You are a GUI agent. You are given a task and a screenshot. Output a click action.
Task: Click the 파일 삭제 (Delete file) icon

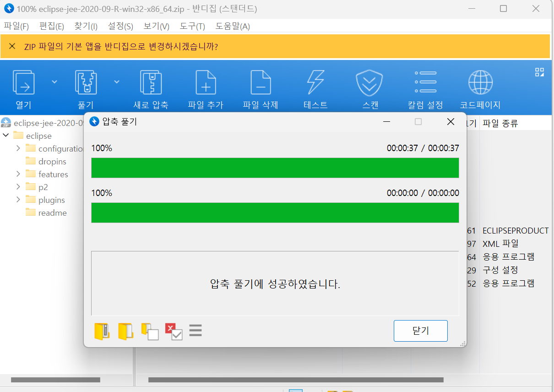tap(261, 82)
